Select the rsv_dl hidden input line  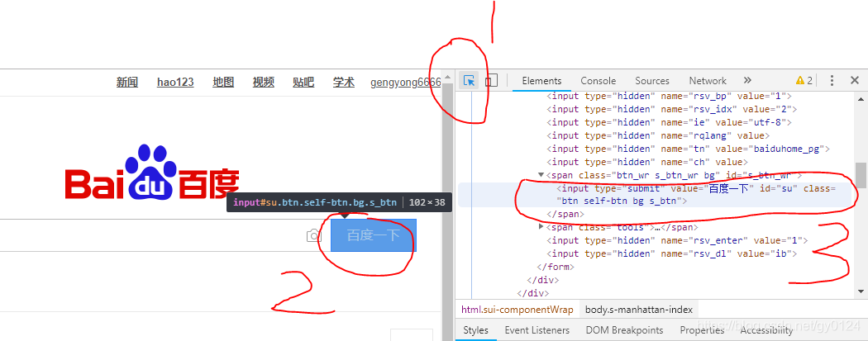[x=672, y=253]
